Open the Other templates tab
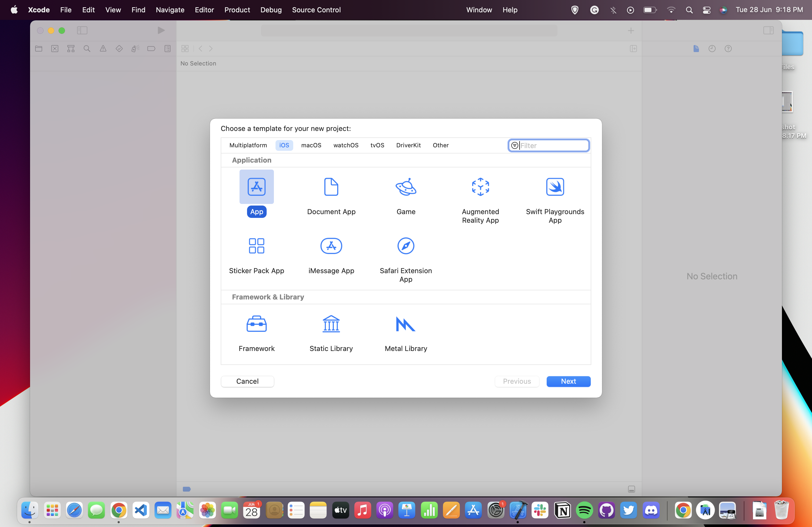Screen dimensions: 812x527 (440, 145)
